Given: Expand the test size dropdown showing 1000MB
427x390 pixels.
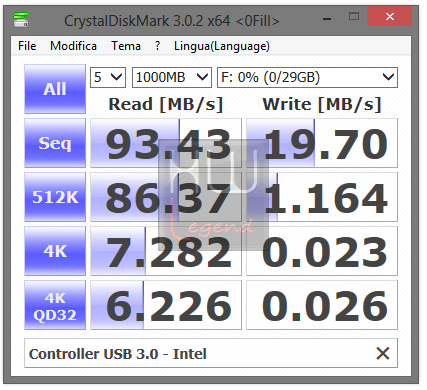Looking at the screenshot, I should [172, 77].
